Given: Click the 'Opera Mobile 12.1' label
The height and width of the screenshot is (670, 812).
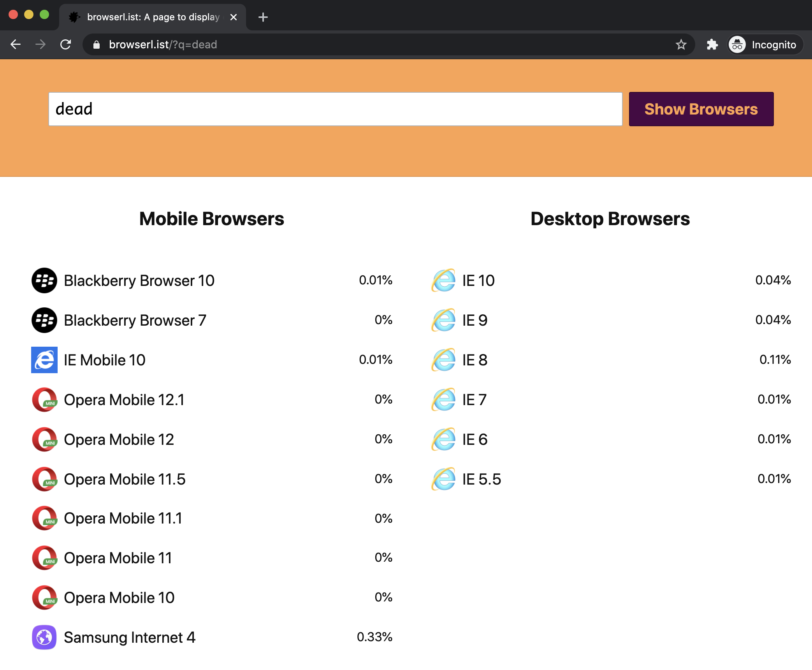Looking at the screenshot, I should pos(124,400).
